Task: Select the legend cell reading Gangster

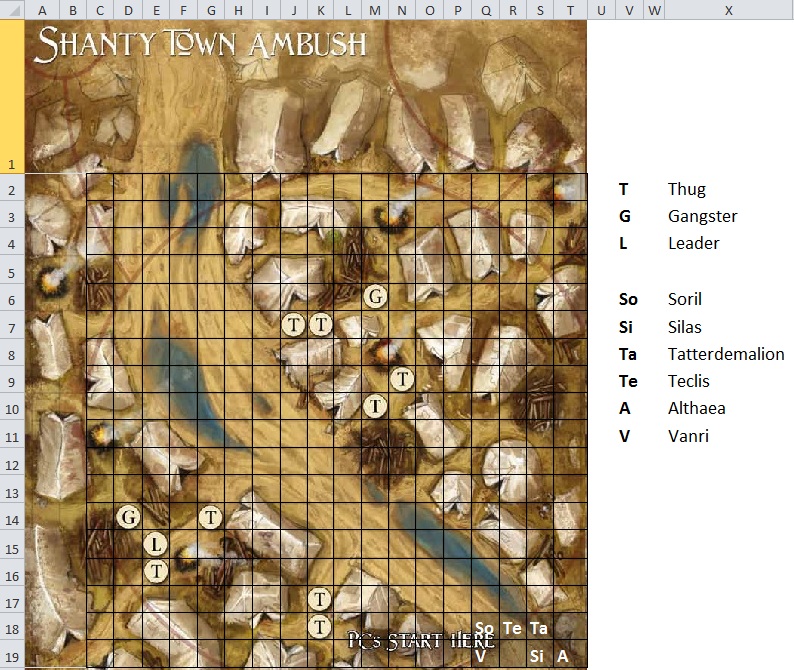Action: click(x=702, y=216)
